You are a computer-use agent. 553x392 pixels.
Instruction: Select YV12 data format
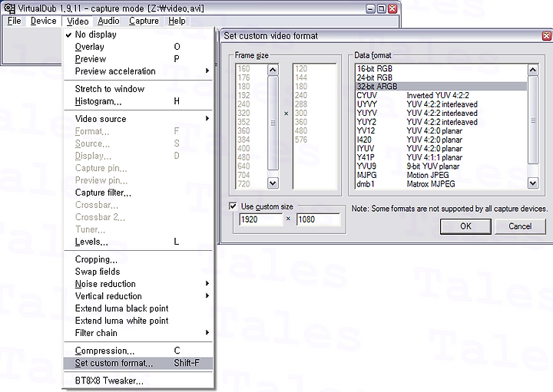(441, 130)
